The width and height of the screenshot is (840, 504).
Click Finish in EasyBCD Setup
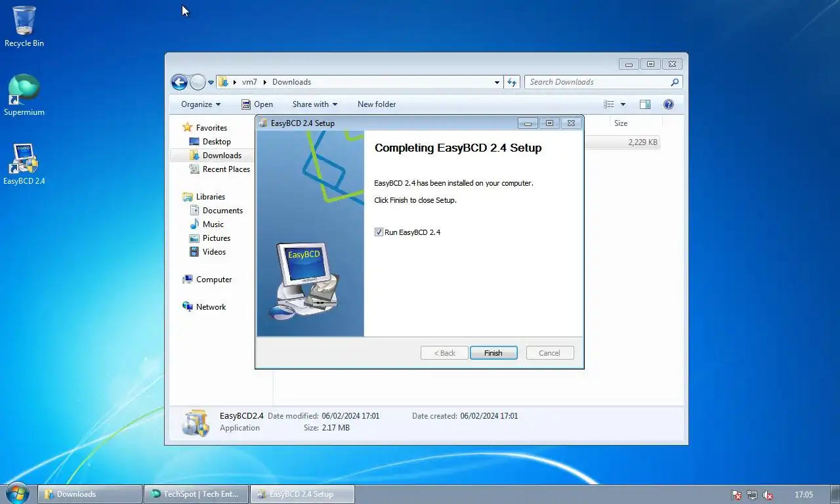pyautogui.click(x=493, y=353)
